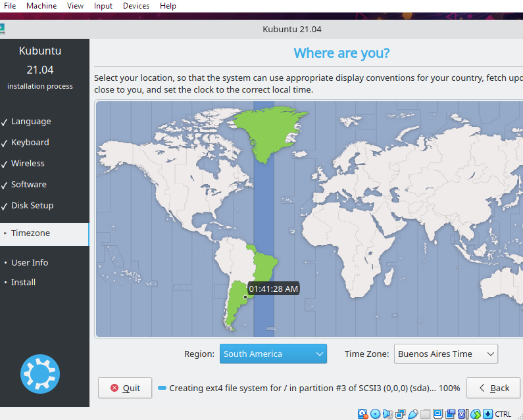
Task: Click the CTRL host key indicator
Action: [x=503, y=414]
